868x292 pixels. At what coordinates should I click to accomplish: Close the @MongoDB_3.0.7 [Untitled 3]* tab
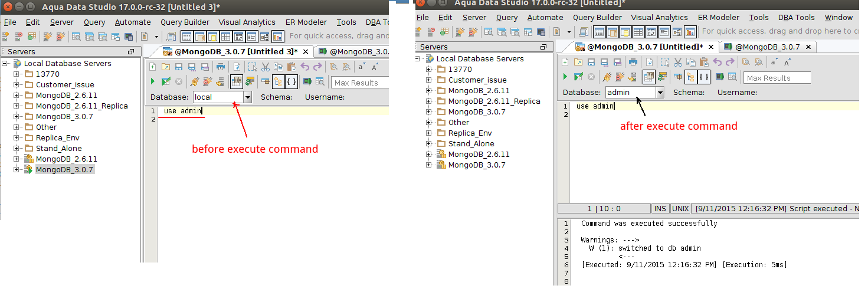[x=306, y=52]
